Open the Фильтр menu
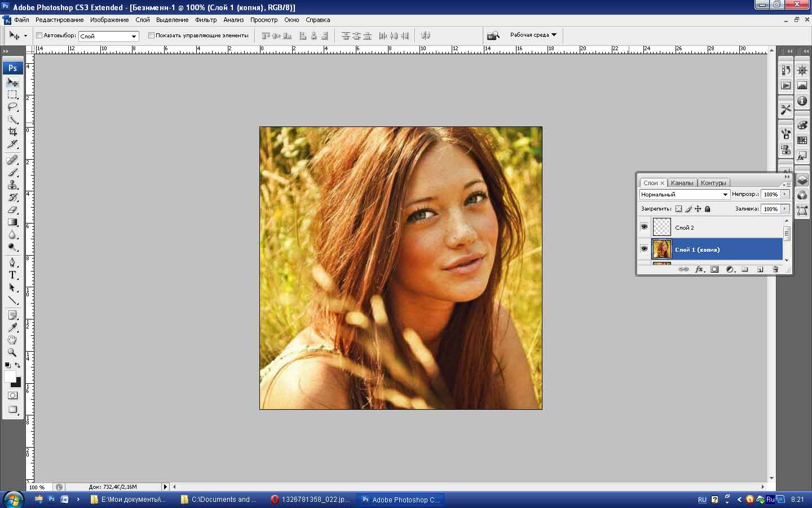 point(206,20)
